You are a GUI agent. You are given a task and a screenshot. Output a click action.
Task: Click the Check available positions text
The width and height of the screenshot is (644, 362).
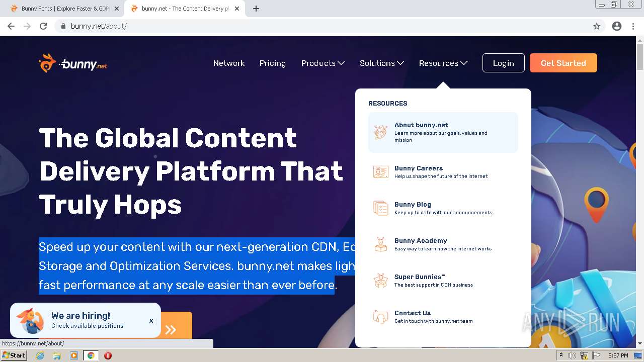(88, 326)
